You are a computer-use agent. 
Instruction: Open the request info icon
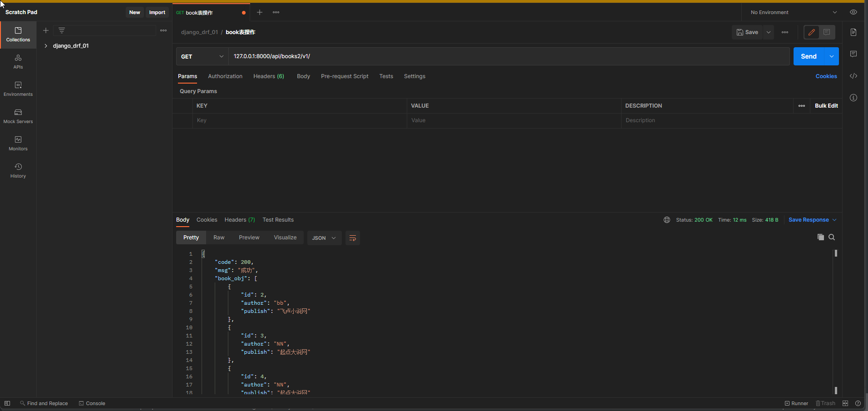pos(853,98)
